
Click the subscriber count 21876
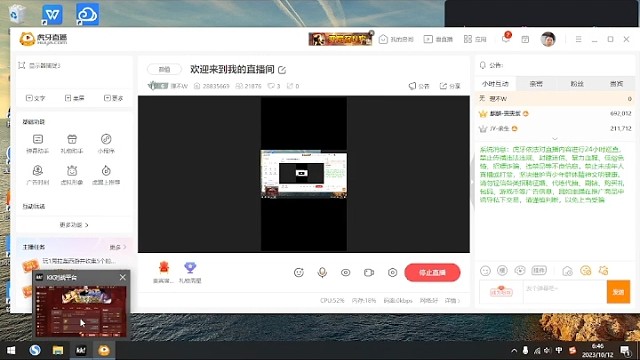pos(249,86)
